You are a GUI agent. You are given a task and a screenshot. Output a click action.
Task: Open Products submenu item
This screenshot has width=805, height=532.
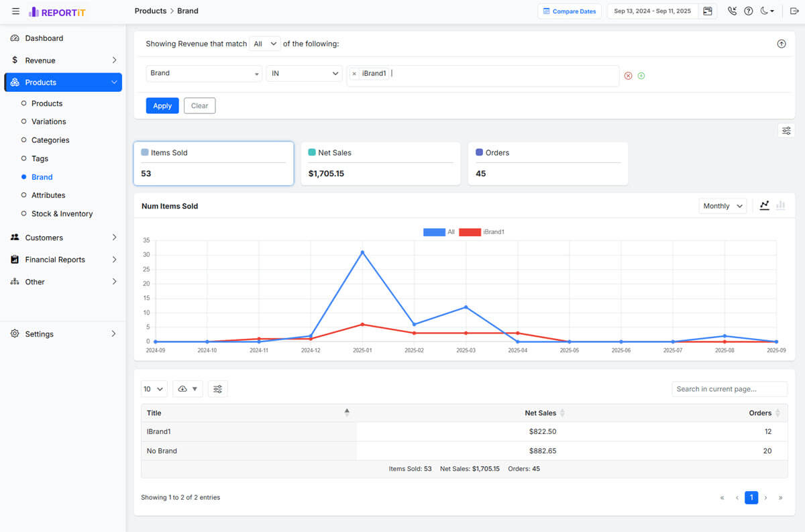click(47, 103)
